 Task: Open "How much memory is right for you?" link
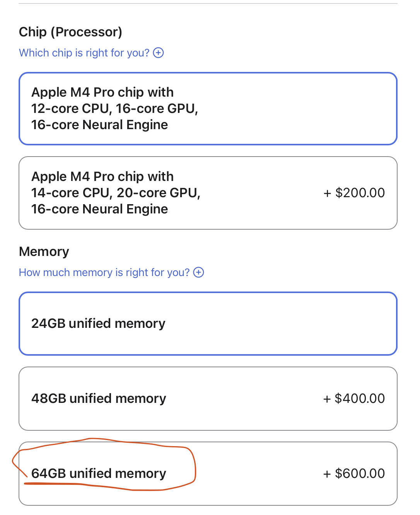tap(104, 272)
